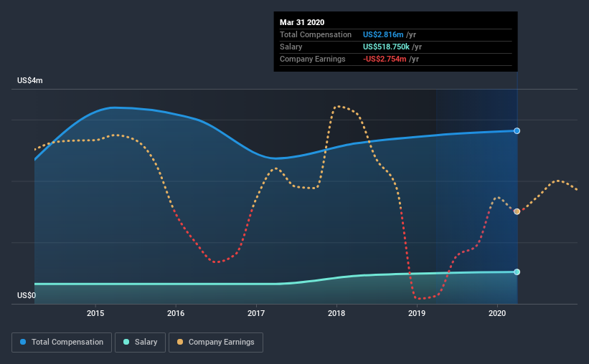Click the US$4m y-axis label
The width and height of the screenshot is (589, 364).
click(30, 80)
